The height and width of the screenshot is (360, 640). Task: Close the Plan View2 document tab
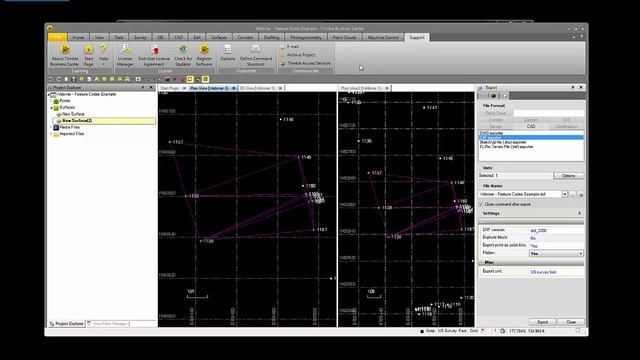click(x=387, y=88)
